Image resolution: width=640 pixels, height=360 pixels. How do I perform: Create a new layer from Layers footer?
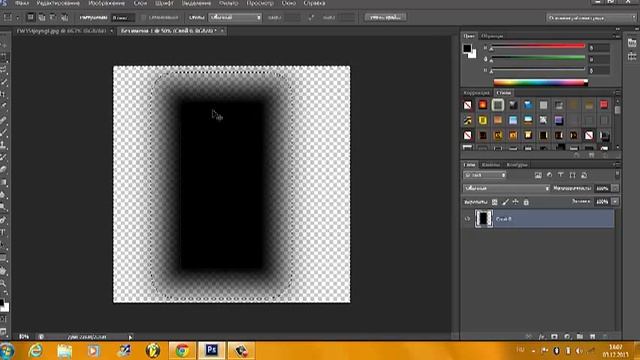[x=592, y=337]
